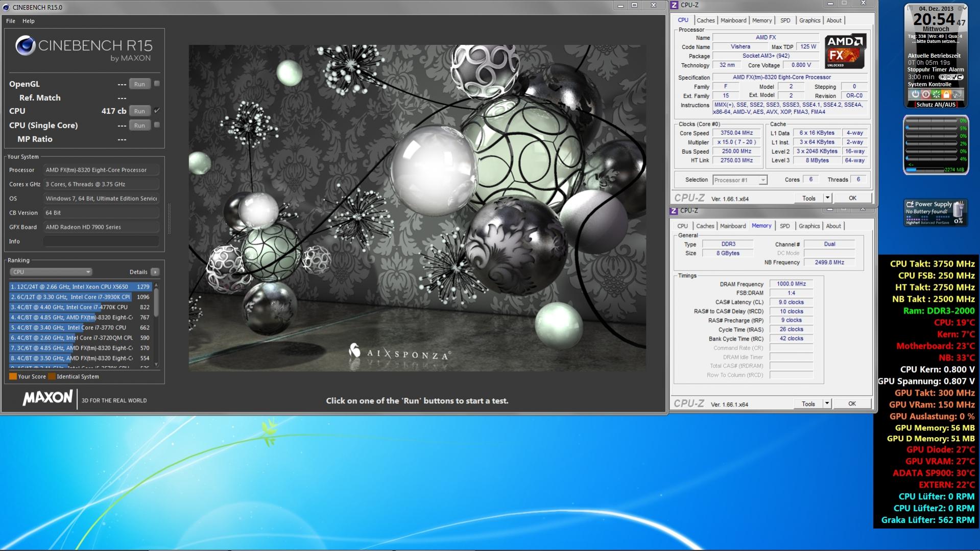Click the blue power icon in System Kontrolle
The height and width of the screenshot is (551, 980).
pos(915,94)
